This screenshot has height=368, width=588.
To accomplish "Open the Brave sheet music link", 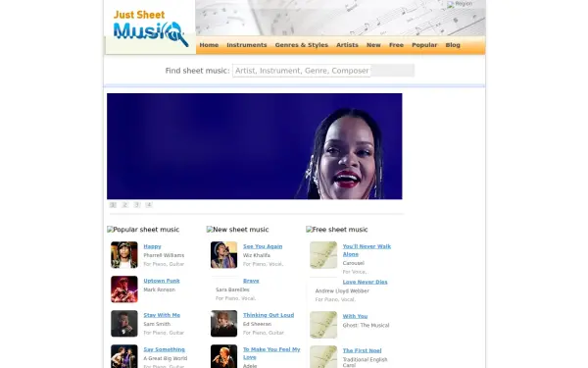I will click(251, 281).
